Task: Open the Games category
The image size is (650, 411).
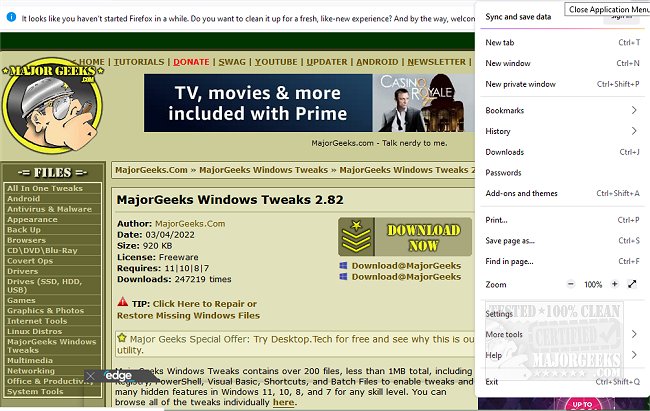Action: tap(52, 300)
